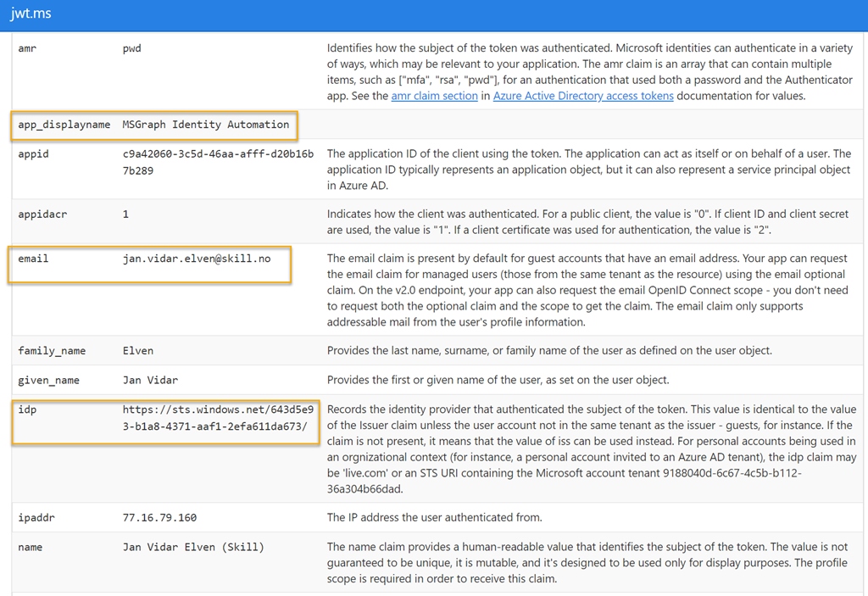868x596 pixels.
Task: Click the name claim value Jan Vidar Elven (Skill)
Action: point(193,548)
